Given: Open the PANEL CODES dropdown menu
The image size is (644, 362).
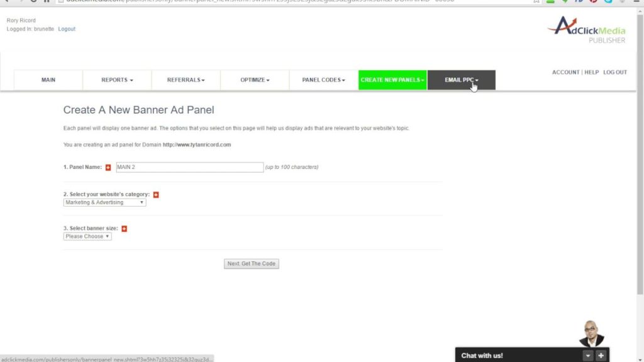Looking at the screenshot, I should (x=324, y=80).
